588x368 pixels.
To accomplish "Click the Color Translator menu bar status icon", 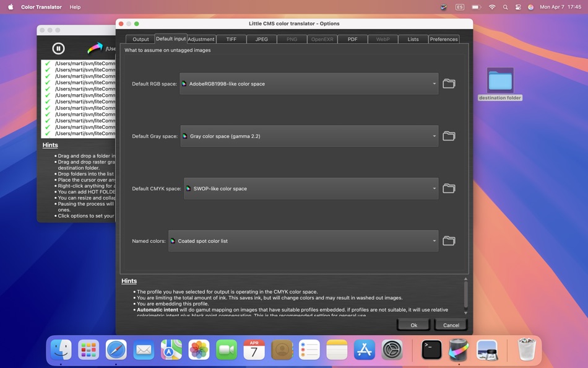I will [444, 7].
